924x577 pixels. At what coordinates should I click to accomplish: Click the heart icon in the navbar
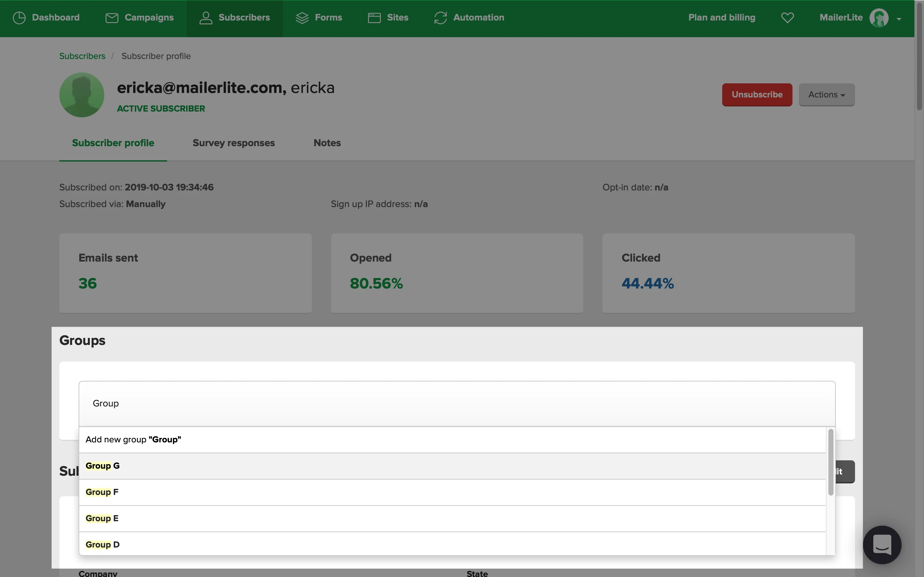tap(787, 18)
